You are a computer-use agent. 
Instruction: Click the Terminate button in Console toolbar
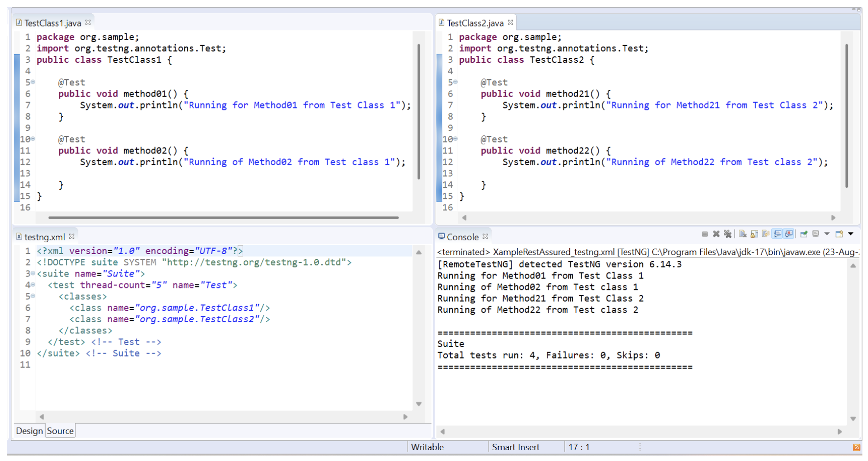pyautogui.click(x=705, y=234)
